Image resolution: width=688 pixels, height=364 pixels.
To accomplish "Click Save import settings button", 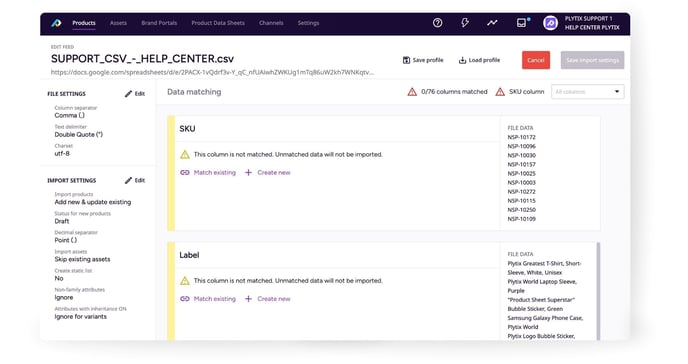I will point(592,60).
